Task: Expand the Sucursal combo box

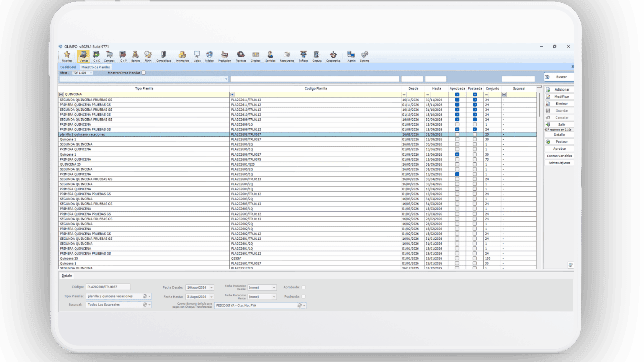Action: coord(150,305)
